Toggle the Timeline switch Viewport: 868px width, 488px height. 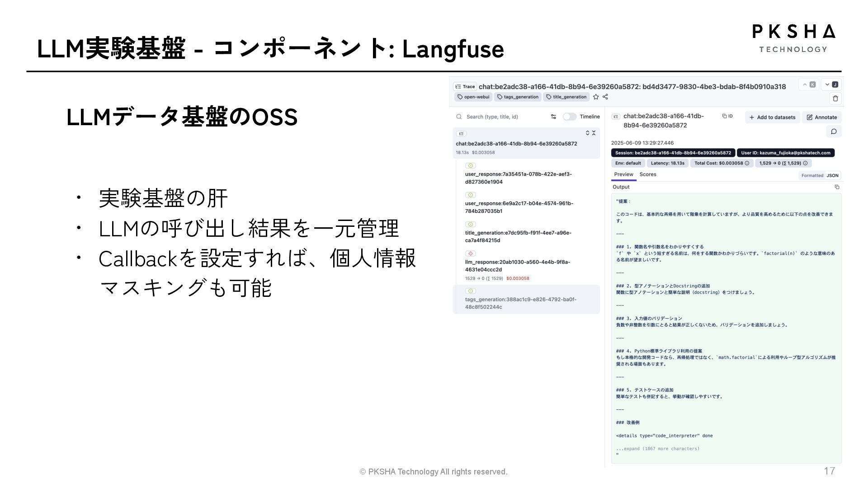coord(569,117)
